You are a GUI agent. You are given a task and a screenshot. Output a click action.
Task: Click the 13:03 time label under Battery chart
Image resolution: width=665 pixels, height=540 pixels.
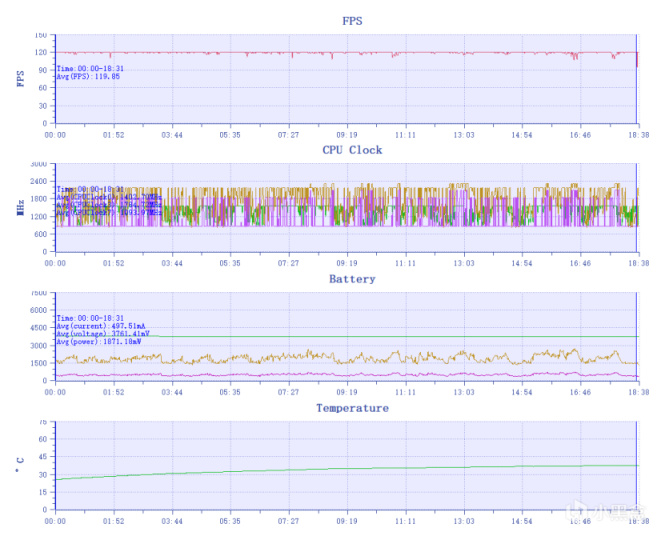(x=464, y=392)
